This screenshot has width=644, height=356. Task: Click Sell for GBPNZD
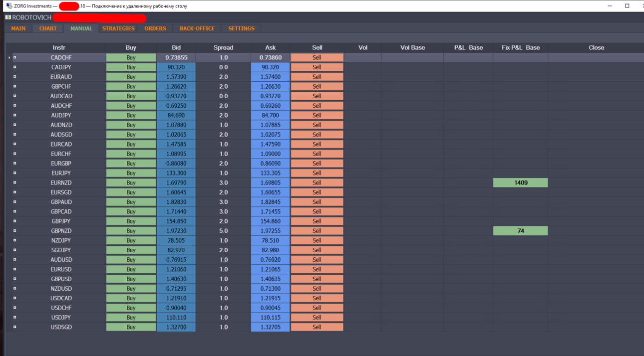[317, 231]
